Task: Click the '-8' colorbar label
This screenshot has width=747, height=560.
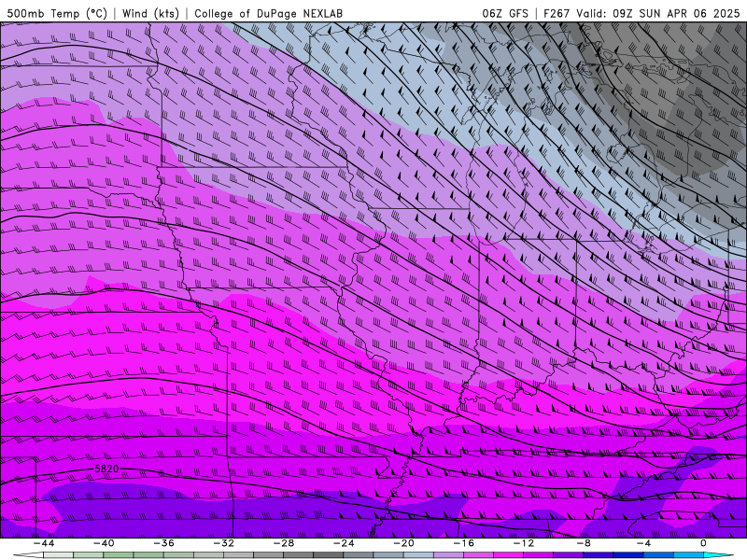Action: (584, 543)
